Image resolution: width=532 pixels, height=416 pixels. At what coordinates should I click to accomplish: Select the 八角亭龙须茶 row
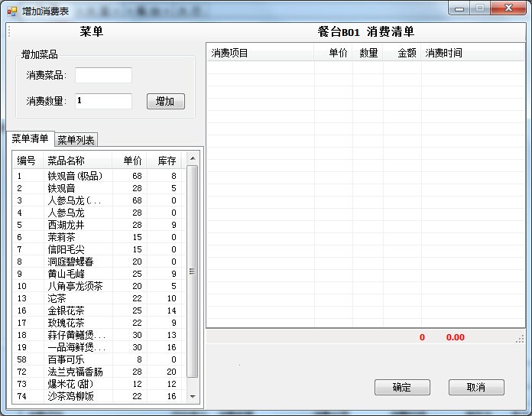(x=99, y=286)
